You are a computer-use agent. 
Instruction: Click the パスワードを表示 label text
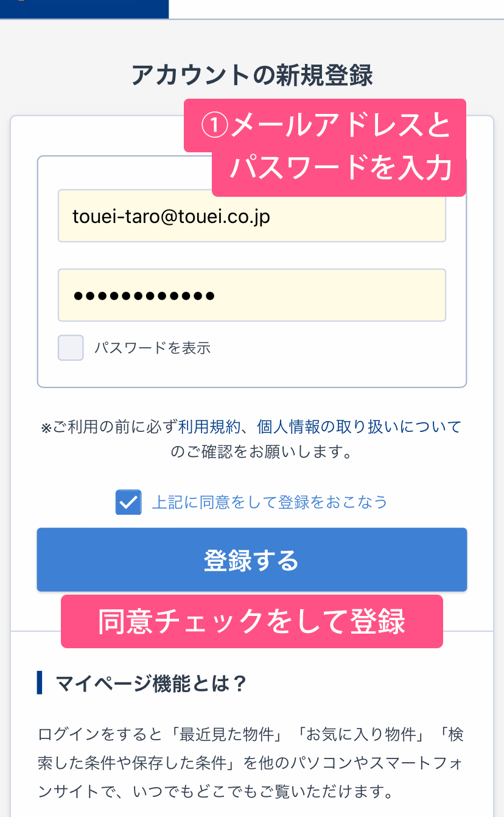pyautogui.click(x=152, y=348)
